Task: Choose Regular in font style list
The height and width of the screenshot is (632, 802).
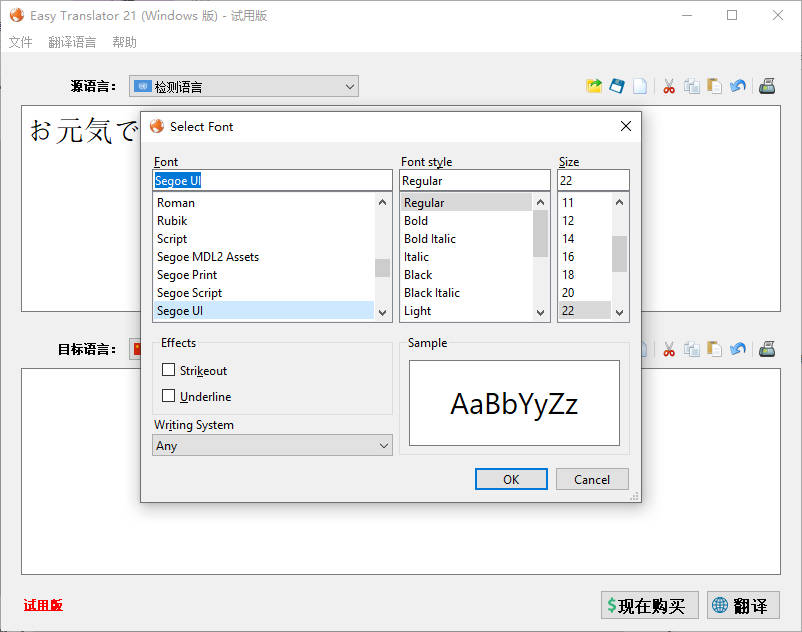Action: 466,202
